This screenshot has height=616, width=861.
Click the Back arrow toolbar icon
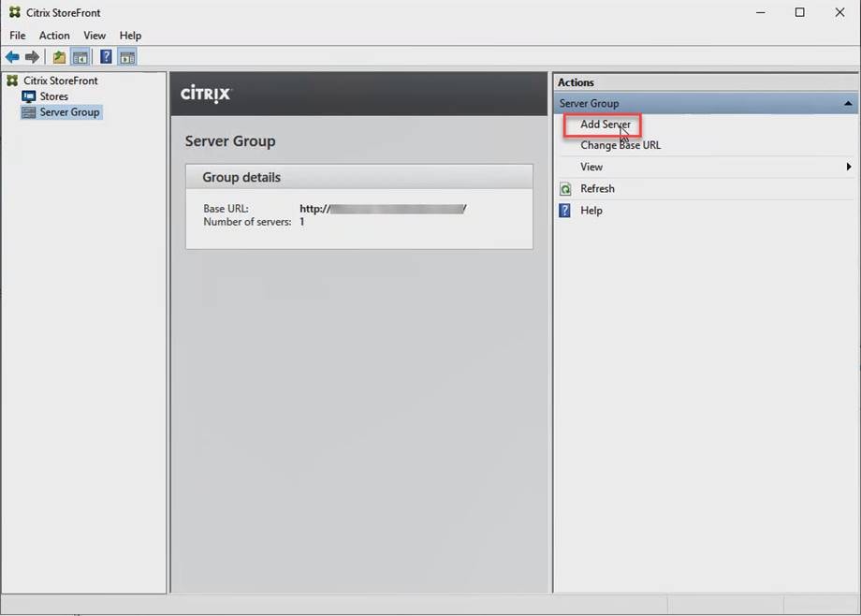[x=12, y=56]
